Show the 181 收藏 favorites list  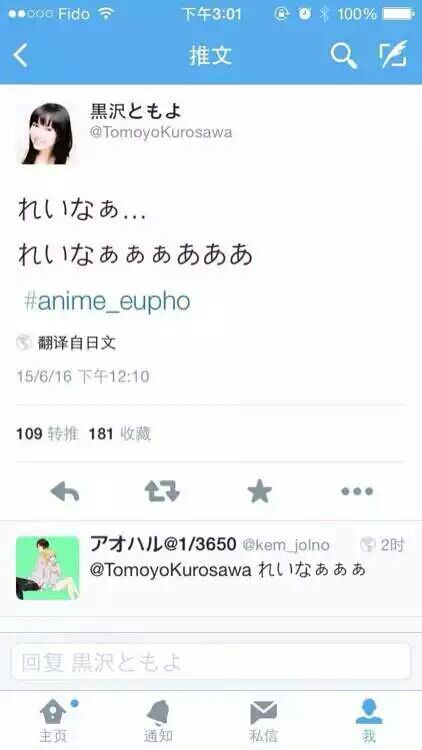120,434
